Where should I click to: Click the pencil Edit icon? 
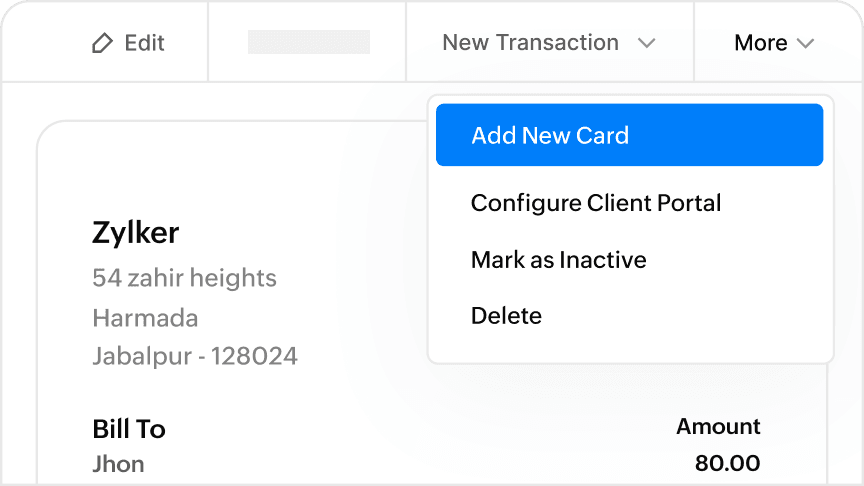pyautogui.click(x=102, y=43)
